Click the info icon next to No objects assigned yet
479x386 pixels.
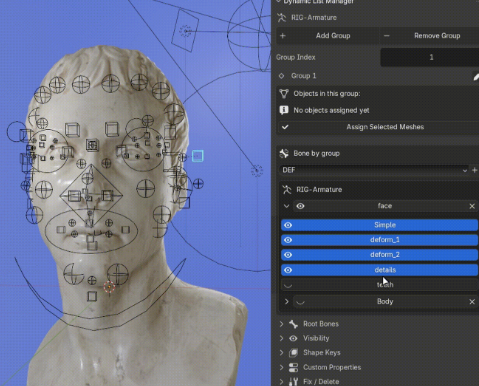click(284, 110)
